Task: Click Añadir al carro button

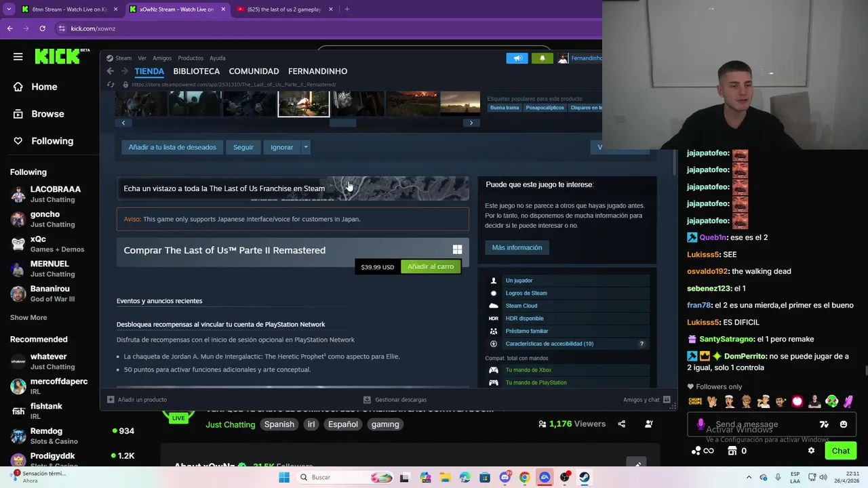Action: tap(431, 266)
